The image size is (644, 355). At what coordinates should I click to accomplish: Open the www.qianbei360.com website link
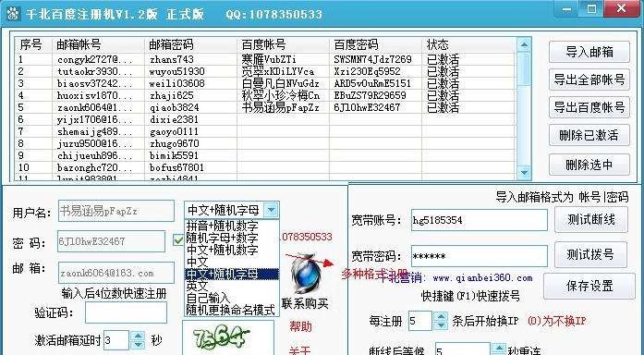tap(482, 278)
